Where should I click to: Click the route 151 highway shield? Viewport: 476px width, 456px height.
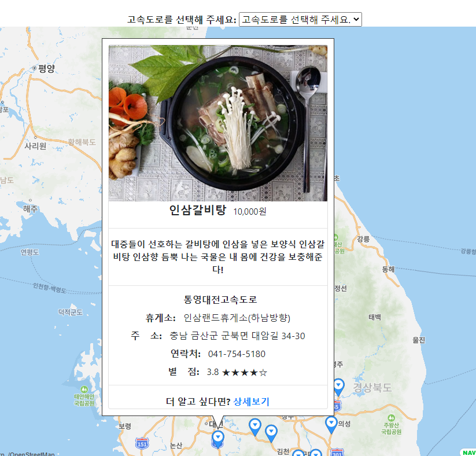click(x=142, y=443)
